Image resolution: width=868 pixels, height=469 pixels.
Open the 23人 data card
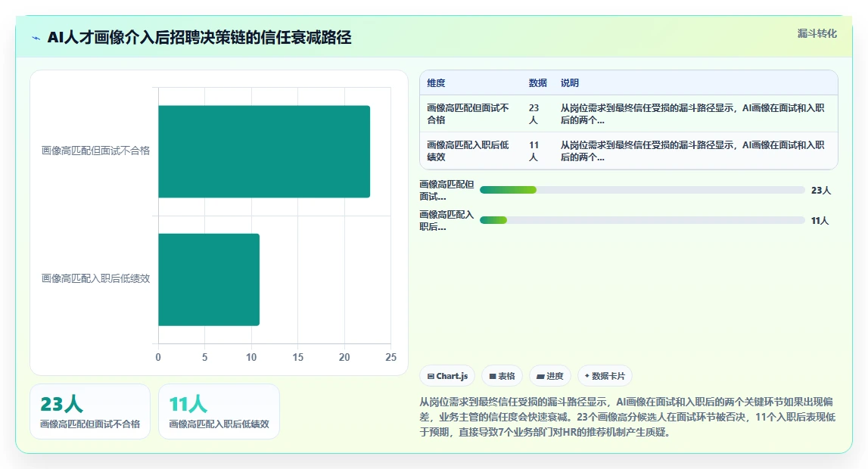coord(90,412)
